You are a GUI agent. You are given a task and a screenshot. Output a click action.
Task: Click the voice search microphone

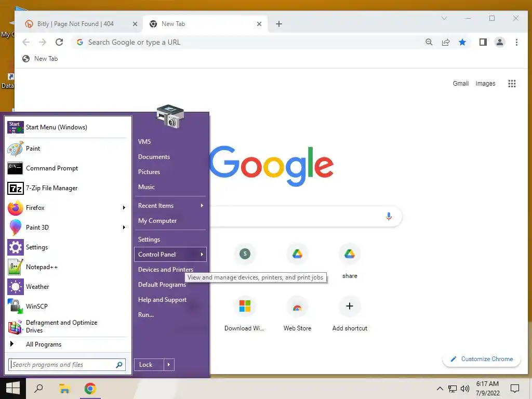[389, 216]
